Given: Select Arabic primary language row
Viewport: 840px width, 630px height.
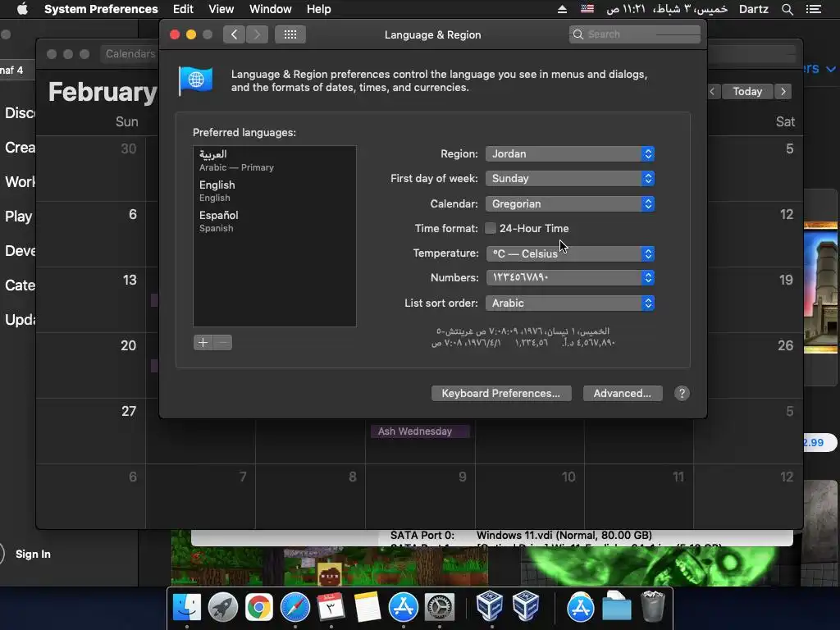Looking at the screenshot, I should point(274,160).
